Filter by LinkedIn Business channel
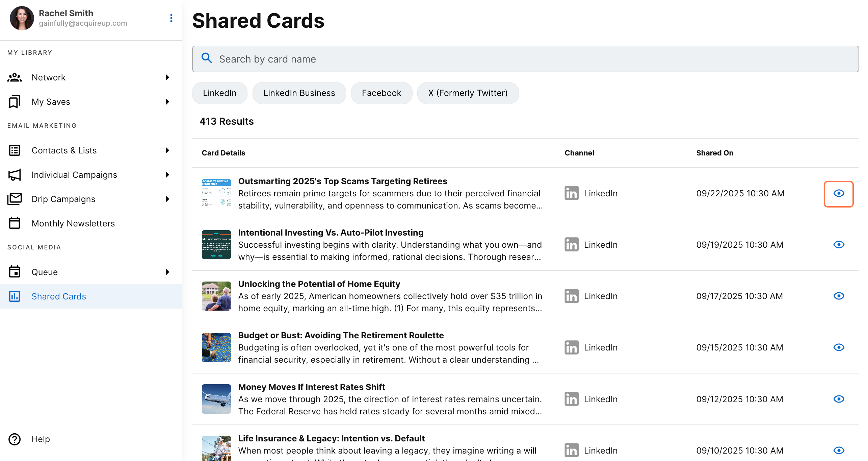868x461 pixels. [299, 93]
